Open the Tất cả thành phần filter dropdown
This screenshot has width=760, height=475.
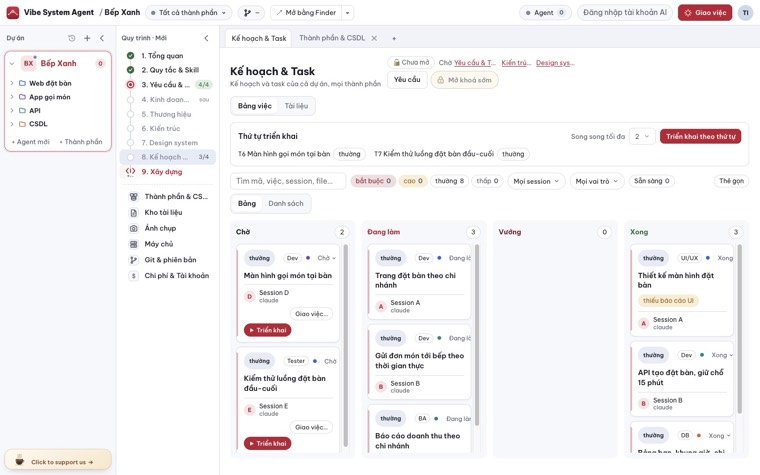[x=188, y=13]
